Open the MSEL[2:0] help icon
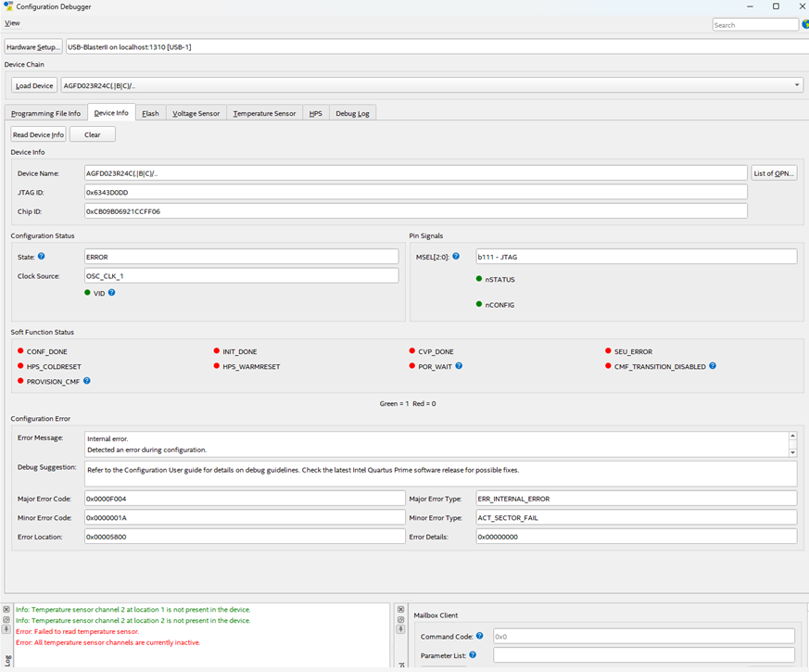The width and height of the screenshot is (809, 672). (456, 257)
